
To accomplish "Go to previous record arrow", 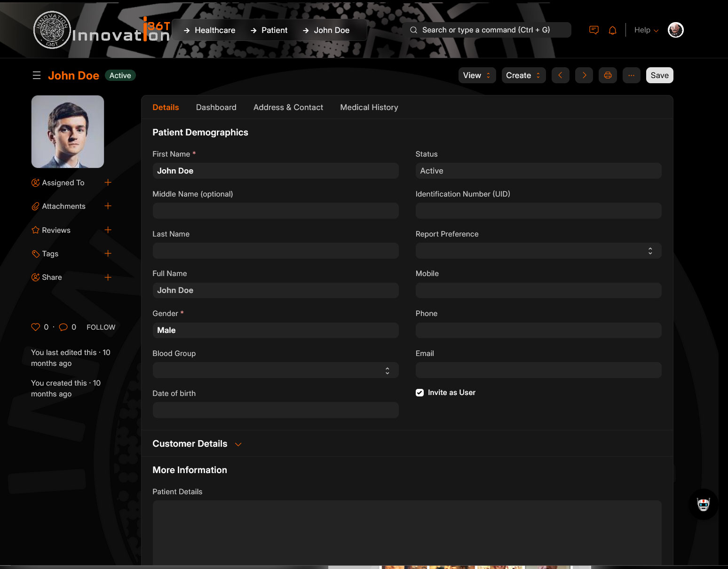I will click(560, 75).
